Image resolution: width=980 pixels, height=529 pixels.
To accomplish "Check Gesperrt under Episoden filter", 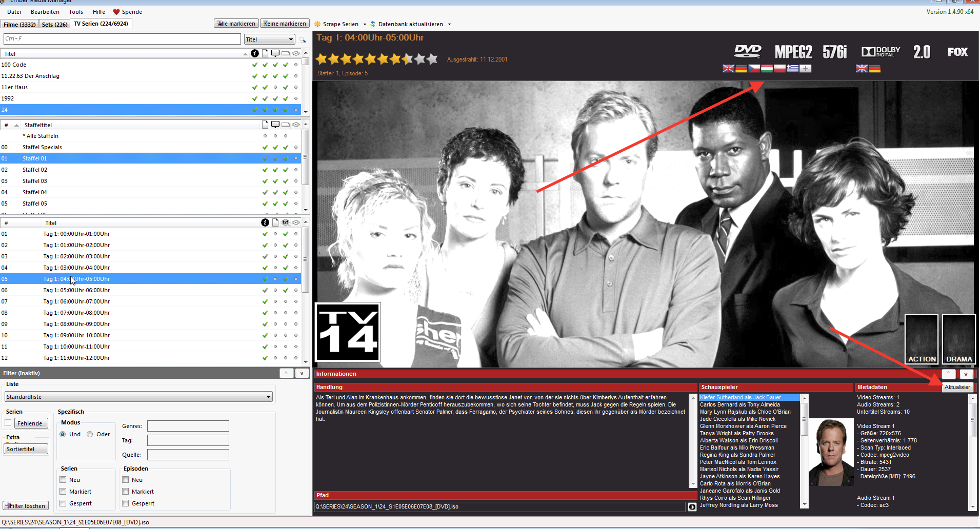I will click(x=126, y=503).
